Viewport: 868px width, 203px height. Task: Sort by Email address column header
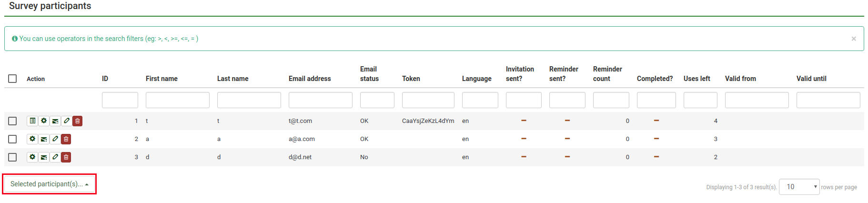(310, 79)
